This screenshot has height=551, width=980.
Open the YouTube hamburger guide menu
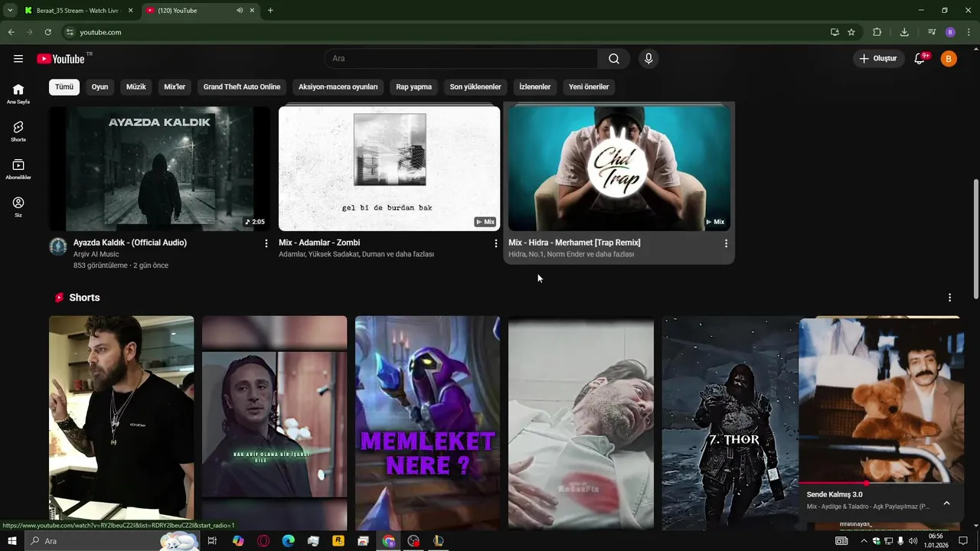18,59
